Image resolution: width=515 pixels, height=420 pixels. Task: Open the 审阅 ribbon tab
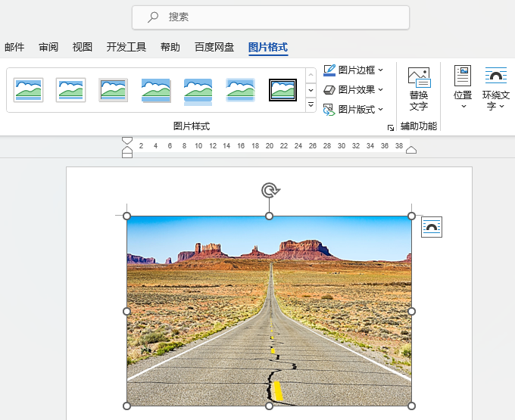tap(48, 47)
